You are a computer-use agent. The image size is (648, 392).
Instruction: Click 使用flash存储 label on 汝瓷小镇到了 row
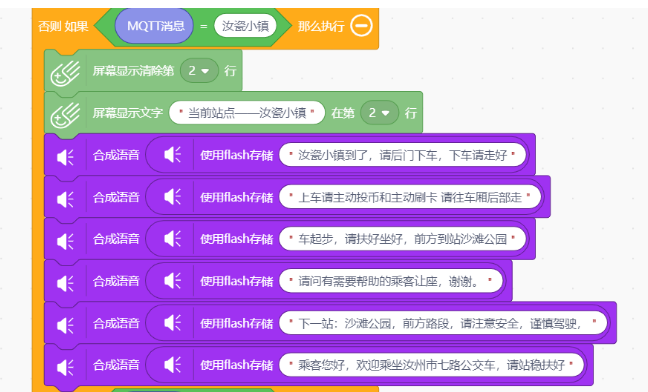point(236,155)
